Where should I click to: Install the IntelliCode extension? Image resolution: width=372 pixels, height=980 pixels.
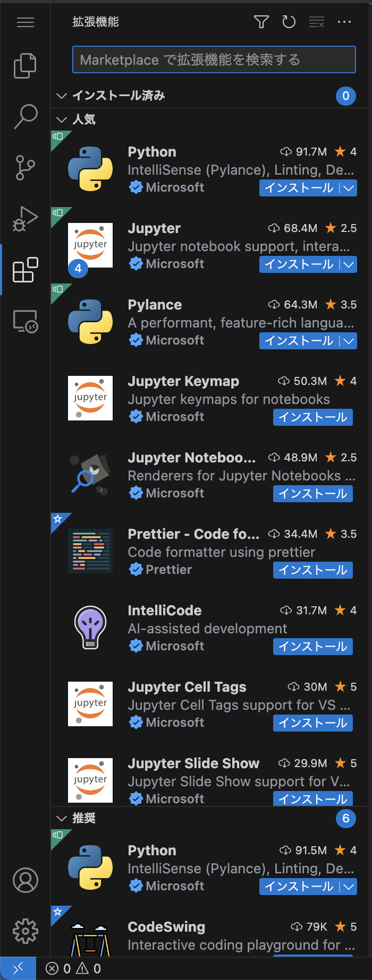click(312, 647)
